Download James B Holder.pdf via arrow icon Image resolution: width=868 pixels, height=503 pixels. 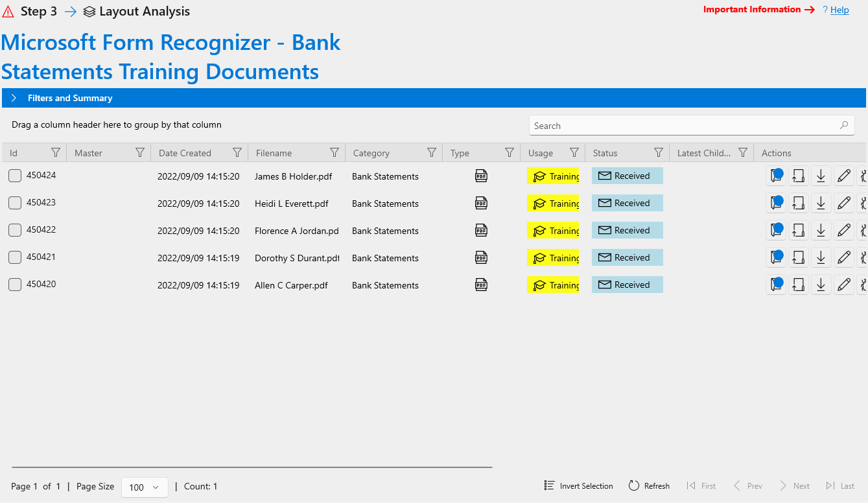pos(821,176)
